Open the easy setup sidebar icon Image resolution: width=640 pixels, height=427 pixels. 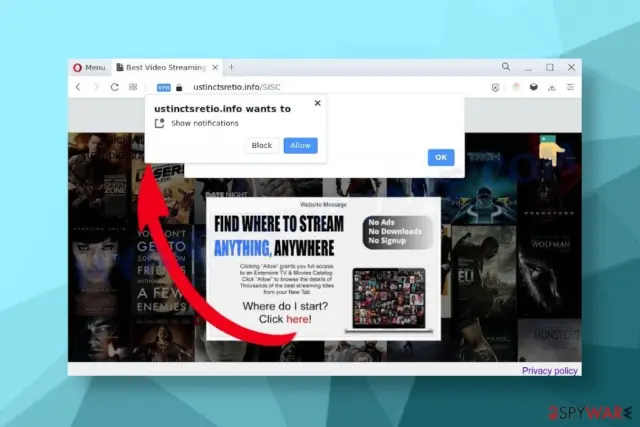(570, 87)
